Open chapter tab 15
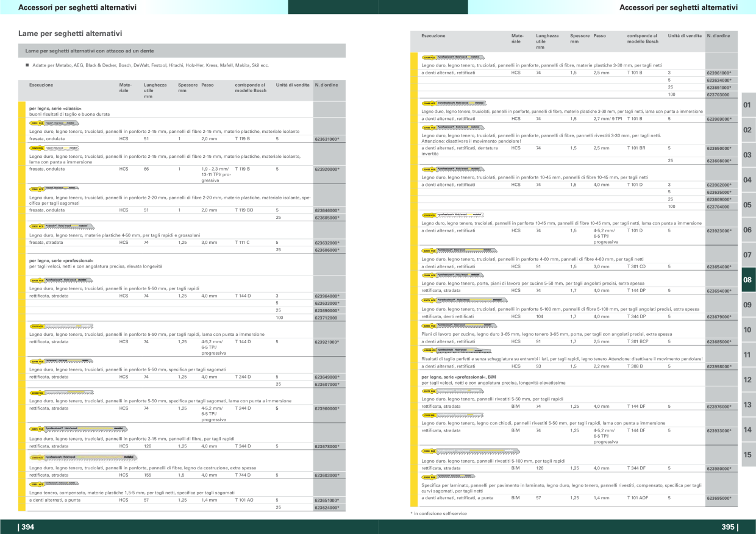The width and height of the screenshot is (756, 534). 747,455
